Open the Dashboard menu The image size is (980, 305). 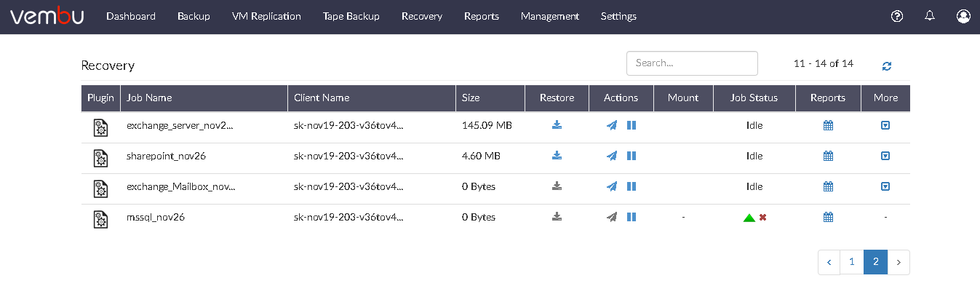131,16
